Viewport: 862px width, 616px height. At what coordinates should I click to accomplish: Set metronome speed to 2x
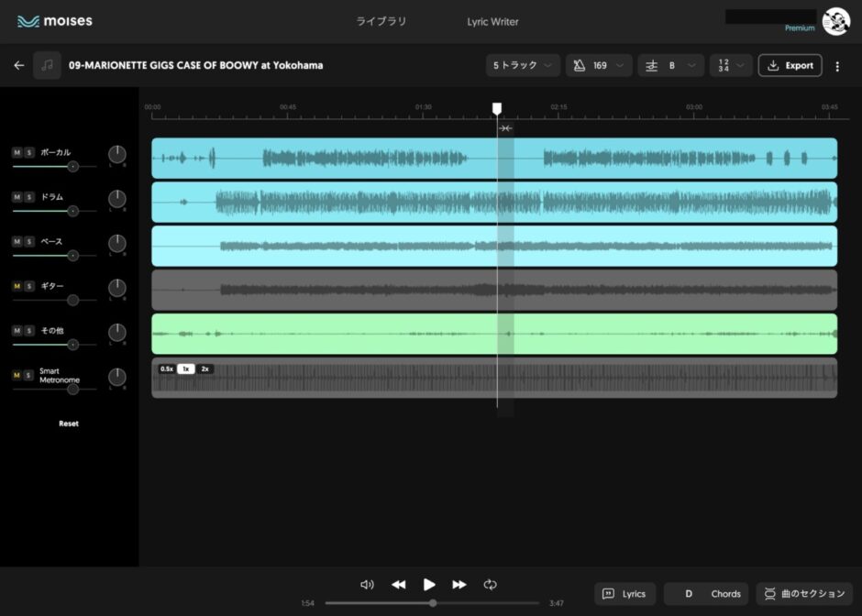click(204, 368)
